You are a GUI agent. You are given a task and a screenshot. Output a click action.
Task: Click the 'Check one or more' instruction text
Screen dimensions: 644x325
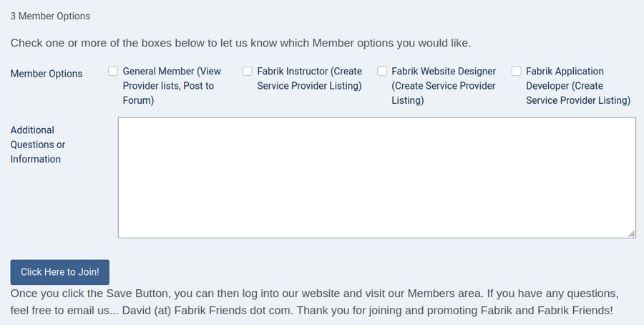pyautogui.click(x=240, y=43)
